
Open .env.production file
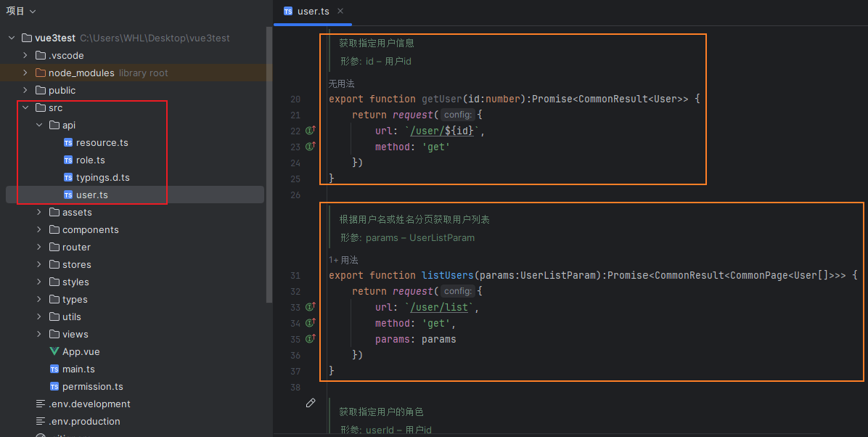tap(84, 422)
